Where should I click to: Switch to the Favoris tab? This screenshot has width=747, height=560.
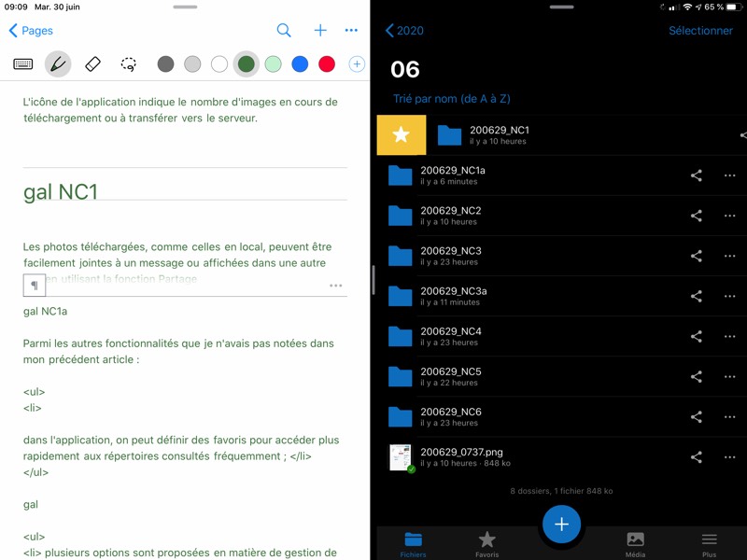486,543
